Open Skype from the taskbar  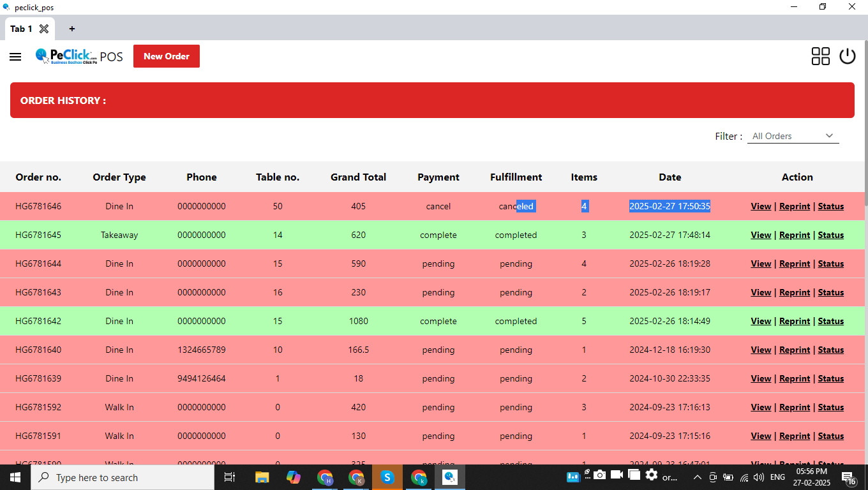(387, 477)
